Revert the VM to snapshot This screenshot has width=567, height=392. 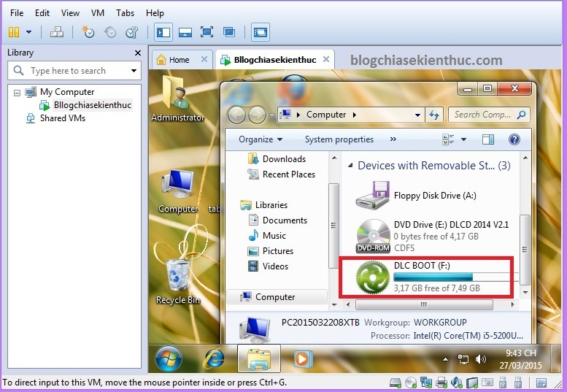110,32
